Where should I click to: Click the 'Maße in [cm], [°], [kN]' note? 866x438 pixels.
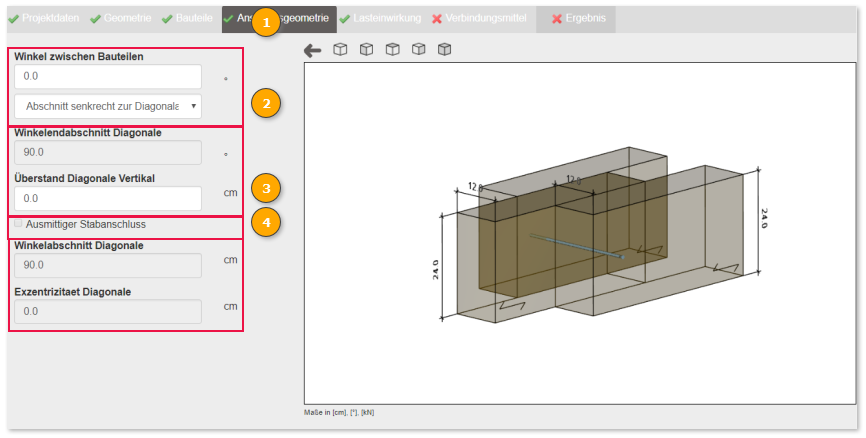(339, 413)
